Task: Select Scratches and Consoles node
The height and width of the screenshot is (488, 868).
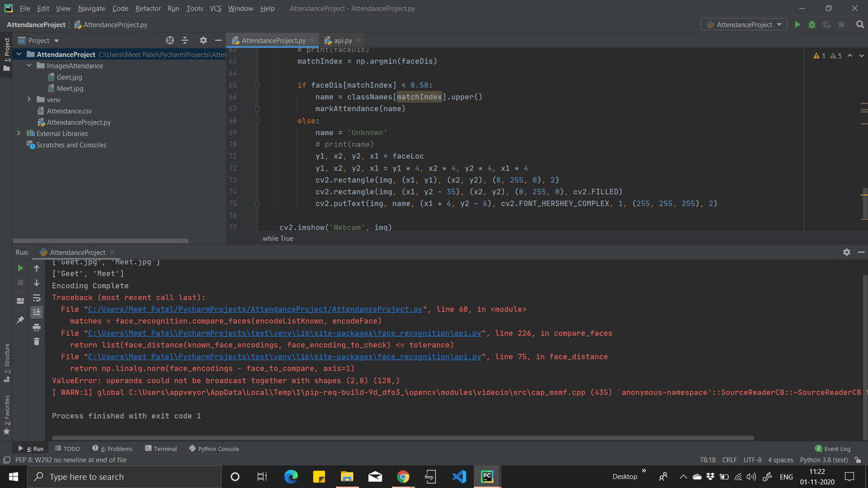Action: [x=66, y=145]
